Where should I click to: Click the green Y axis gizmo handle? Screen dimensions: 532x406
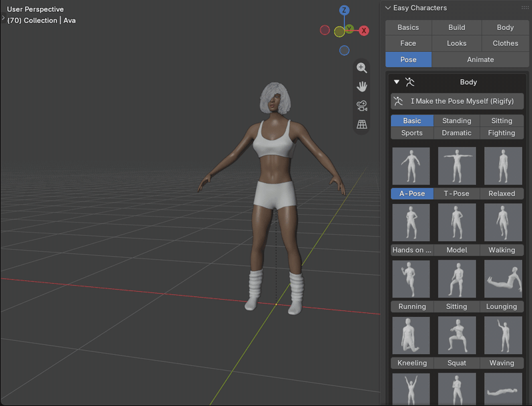pos(349,29)
